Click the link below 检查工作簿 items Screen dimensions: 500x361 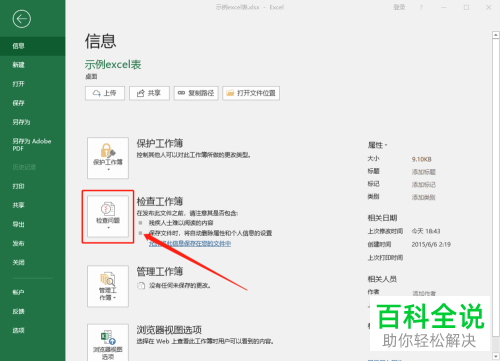[190, 244]
